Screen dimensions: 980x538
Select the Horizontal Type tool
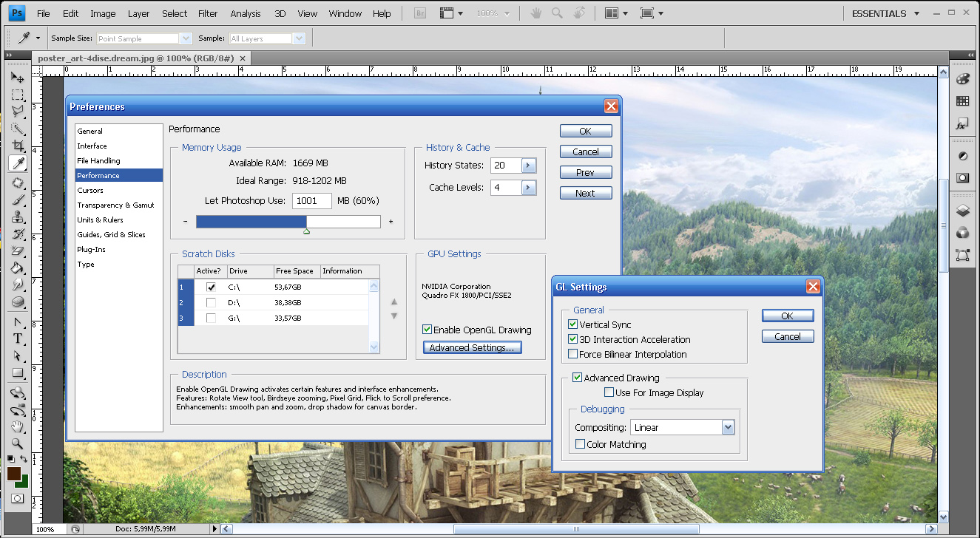pos(18,338)
